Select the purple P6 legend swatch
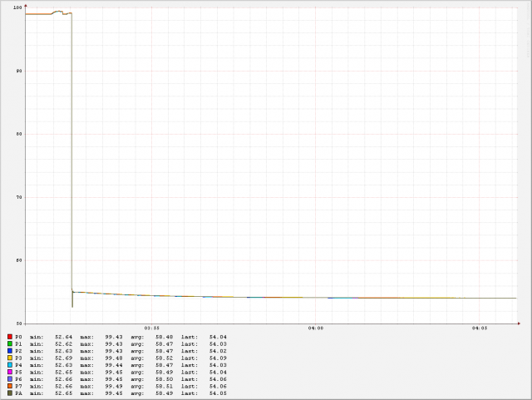Image resolution: width=532 pixels, height=400 pixels. 9,379
